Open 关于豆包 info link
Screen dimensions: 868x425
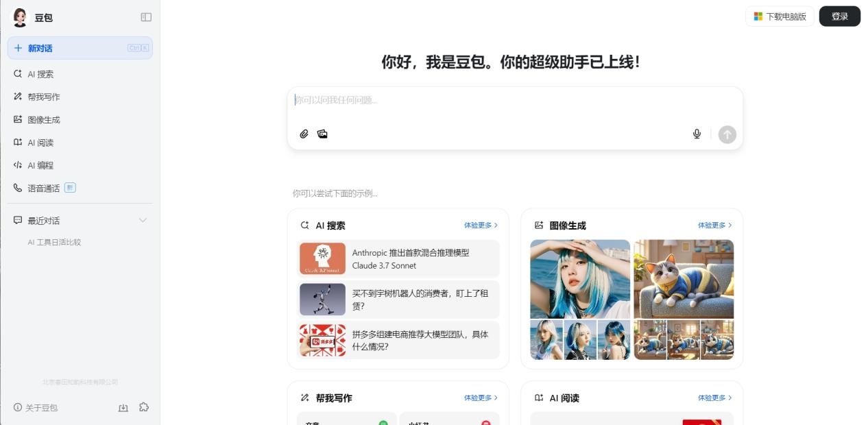click(x=36, y=407)
